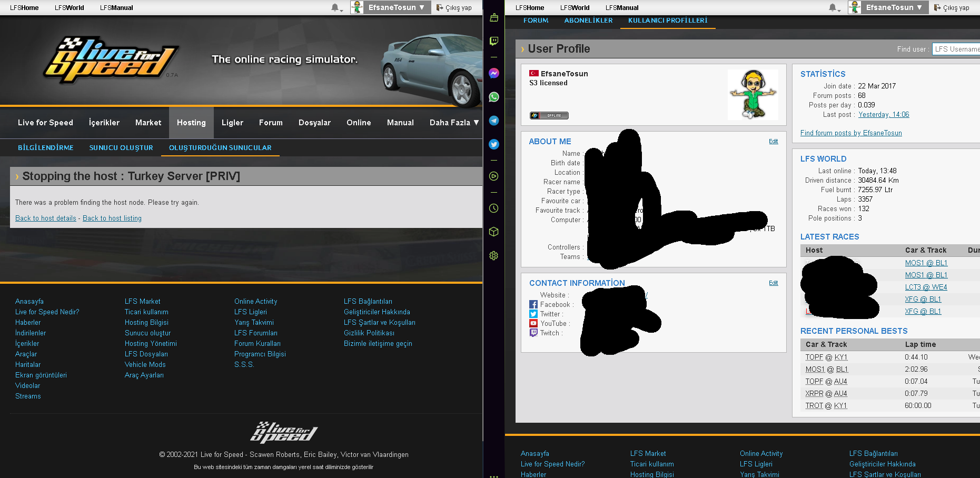Open Extensions cube icon in sidebar
The width and height of the screenshot is (980, 478).
(x=493, y=232)
